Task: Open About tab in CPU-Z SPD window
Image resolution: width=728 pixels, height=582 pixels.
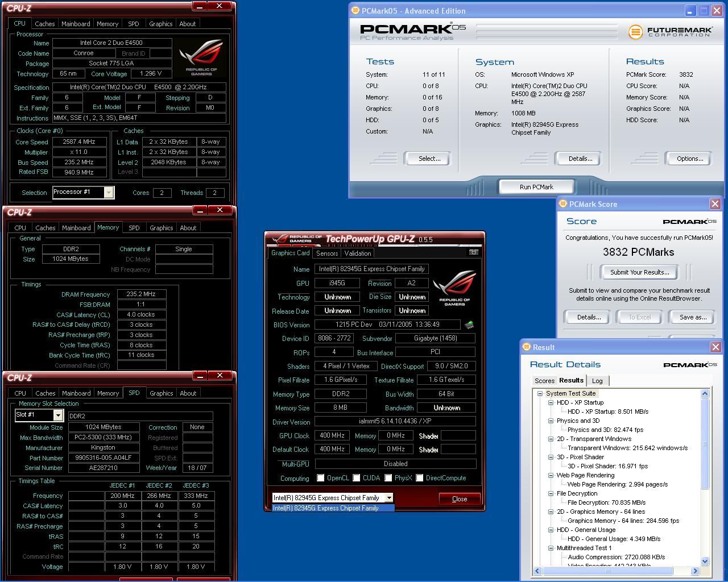Action: [188, 393]
